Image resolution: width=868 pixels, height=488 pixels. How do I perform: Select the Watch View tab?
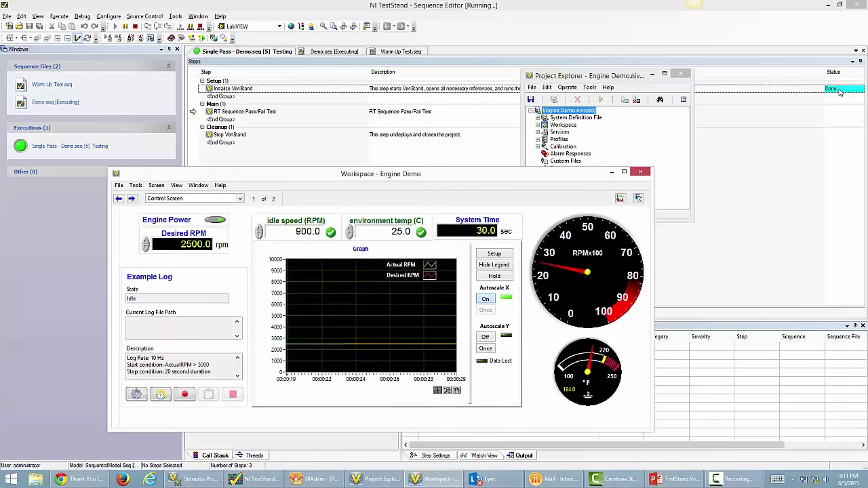pyautogui.click(x=479, y=455)
